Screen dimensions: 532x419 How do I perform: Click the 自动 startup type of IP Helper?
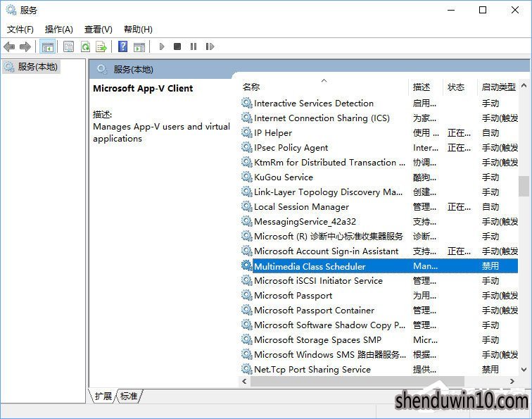(x=490, y=133)
